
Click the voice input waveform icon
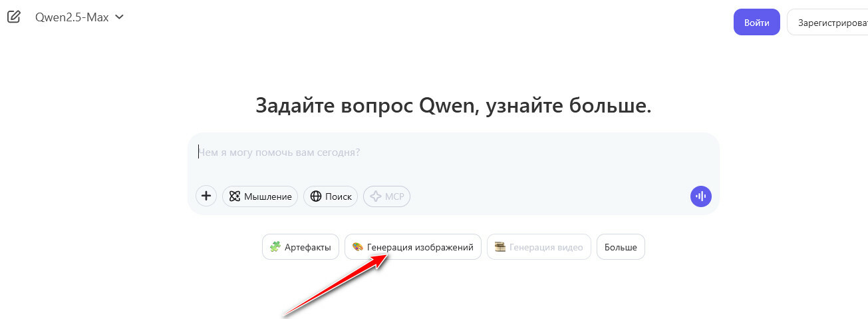pyautogui.click(x=701, y=196)
